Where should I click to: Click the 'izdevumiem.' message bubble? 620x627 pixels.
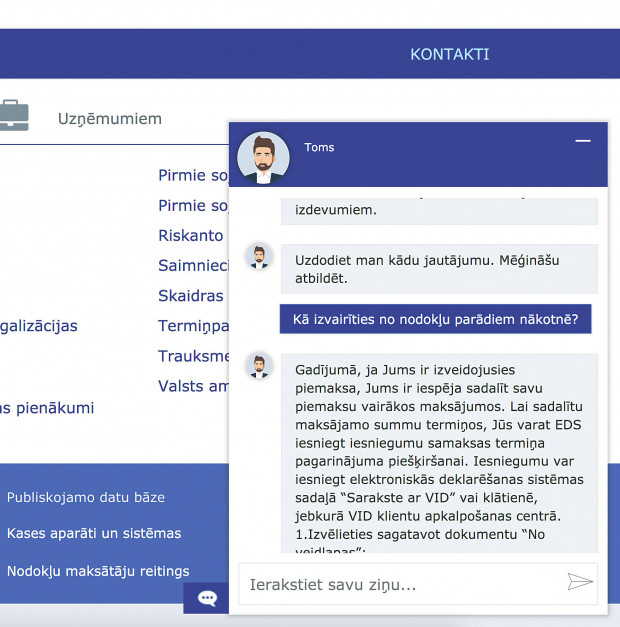pyautogui.click(x=439, y=211)
